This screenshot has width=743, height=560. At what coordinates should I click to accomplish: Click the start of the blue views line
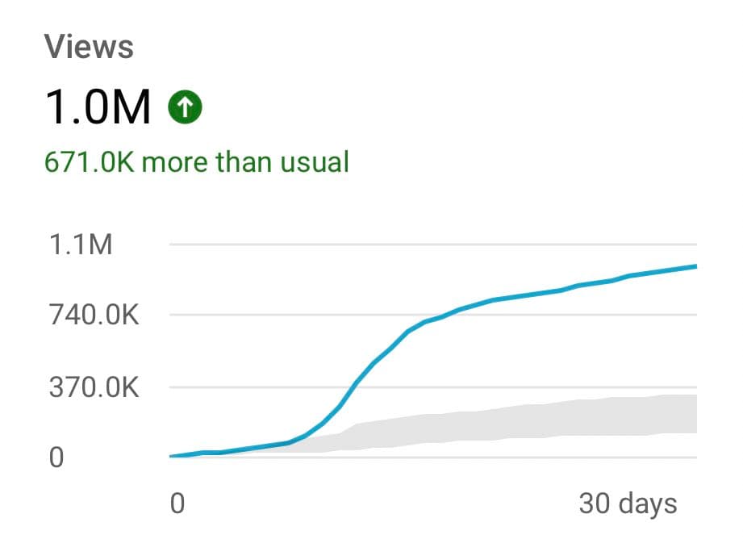pyautogui.click(x=173, y=456)
